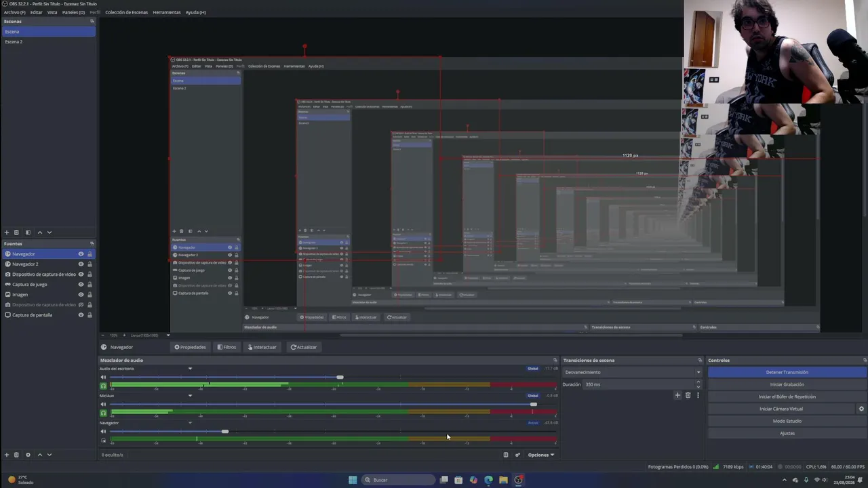This screenshot has width=868, height=488.
Task: Open the Opciones dropdown in mixer
Action: (541, 455)
